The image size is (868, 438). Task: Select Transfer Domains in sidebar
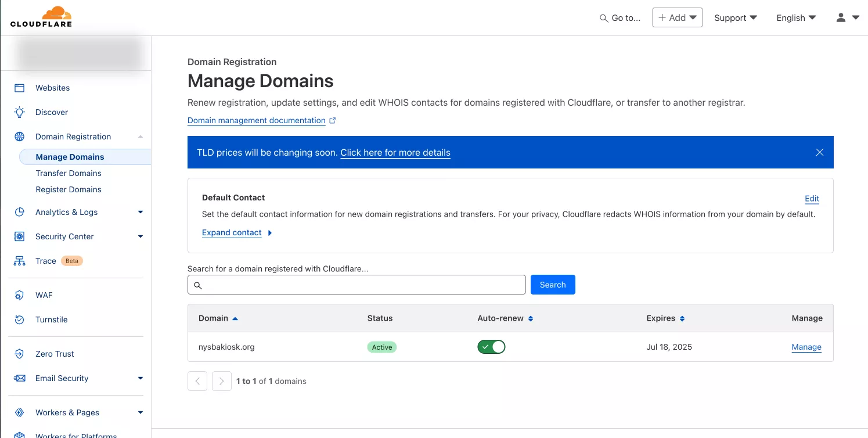69,173
